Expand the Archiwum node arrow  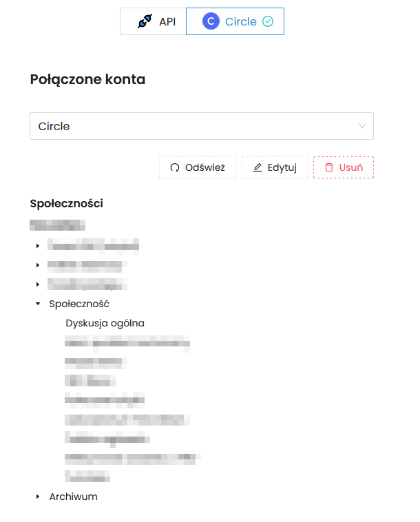[x=38, y=497]
